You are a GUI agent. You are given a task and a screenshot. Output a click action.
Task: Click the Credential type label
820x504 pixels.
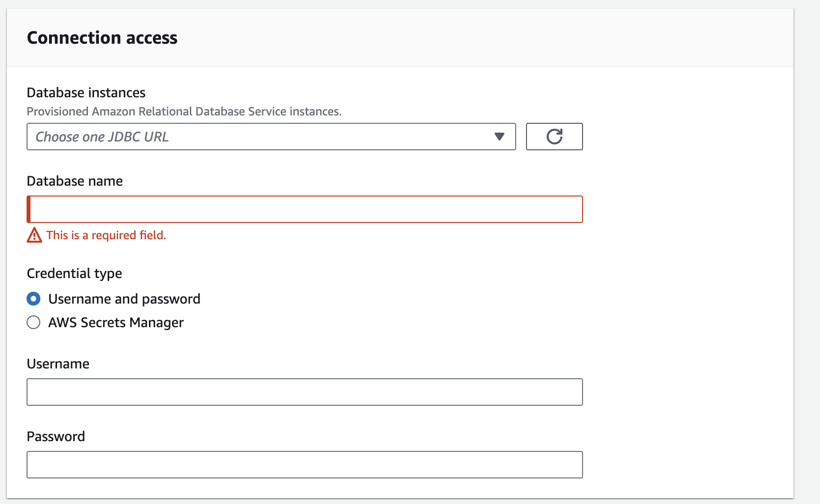[x=74, y=274]
